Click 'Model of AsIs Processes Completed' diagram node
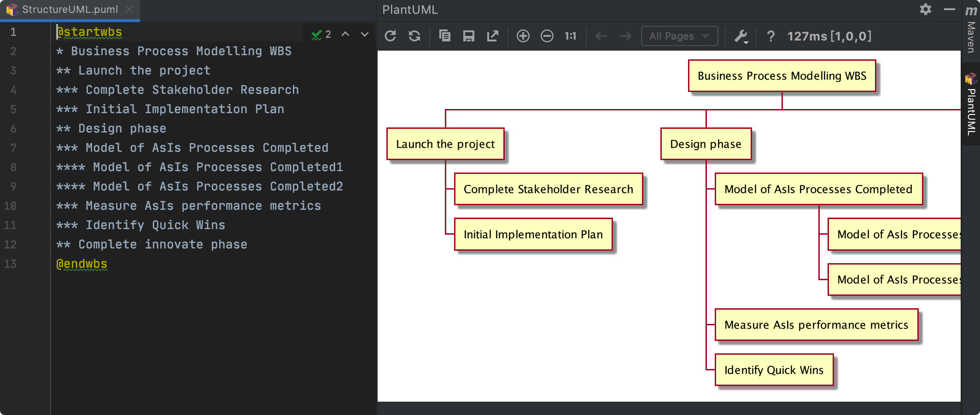Viewport: 980px width, 415px height. coord(819,189)
